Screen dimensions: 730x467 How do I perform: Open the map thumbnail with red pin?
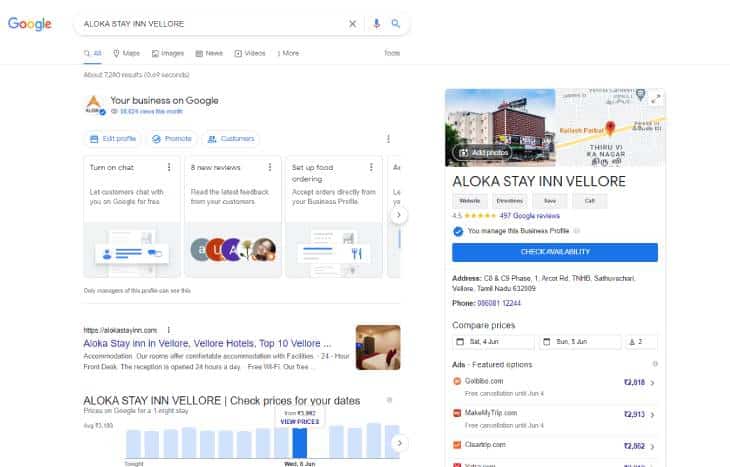pos(610,127)
